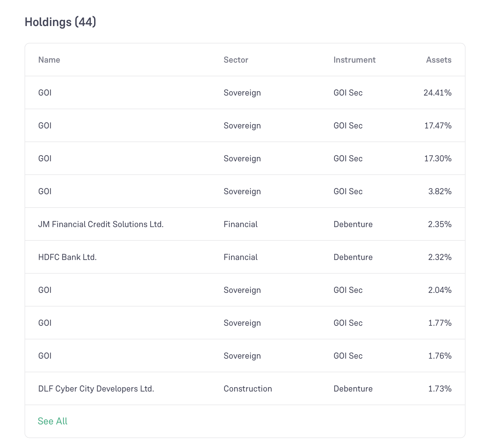Open DLF Cyber City Developers Ltd. holding
The image size is (482, 448).
coord(96,389)
